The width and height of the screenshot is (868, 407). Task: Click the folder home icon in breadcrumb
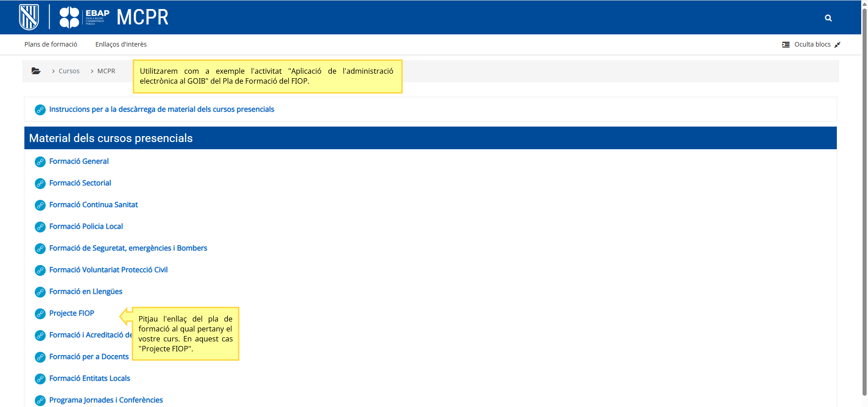tap(36, 71)
